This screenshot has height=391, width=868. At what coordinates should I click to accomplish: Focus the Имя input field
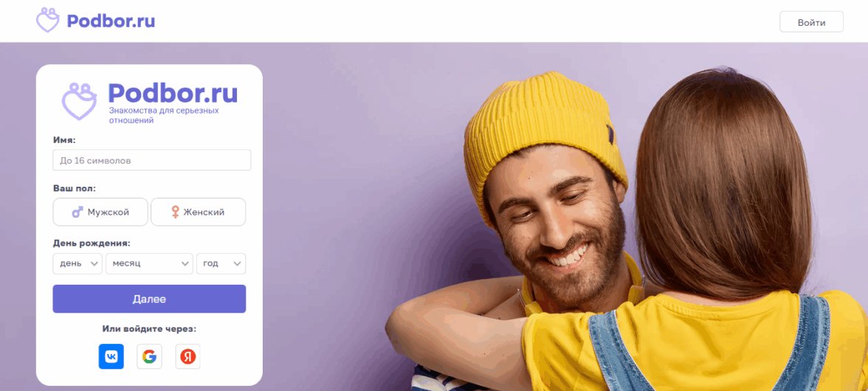[152, 160]
